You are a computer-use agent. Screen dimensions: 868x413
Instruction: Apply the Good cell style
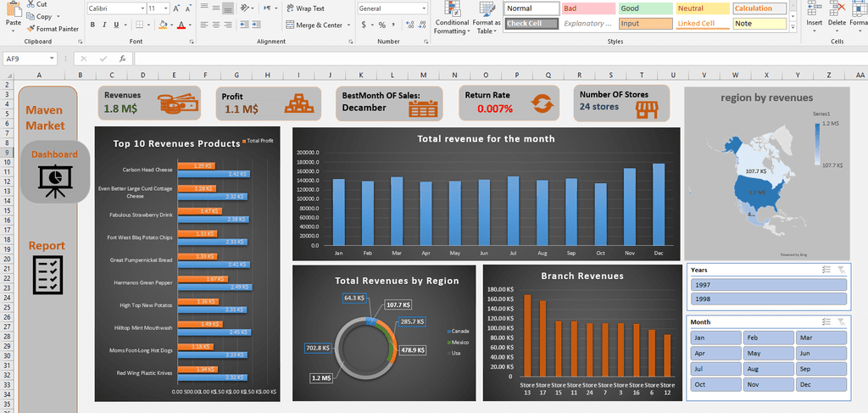click(x=644, y=8)
